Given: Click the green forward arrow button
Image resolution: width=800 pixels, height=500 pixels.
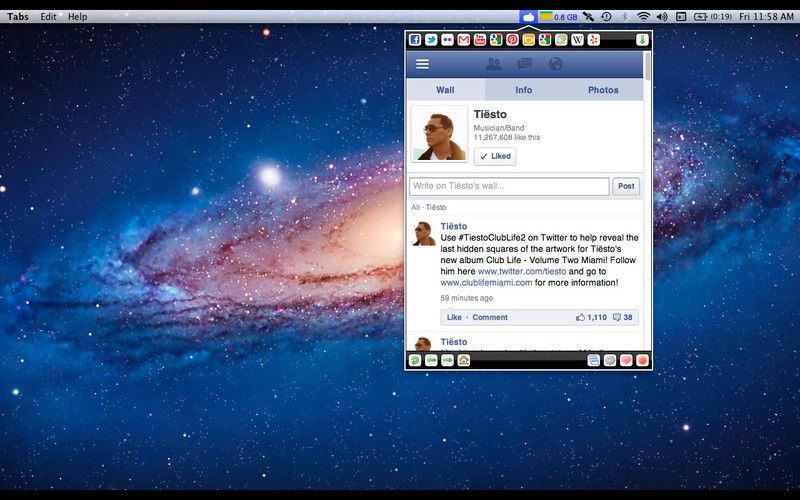Looking at the screenshot, I should point(447,360).
